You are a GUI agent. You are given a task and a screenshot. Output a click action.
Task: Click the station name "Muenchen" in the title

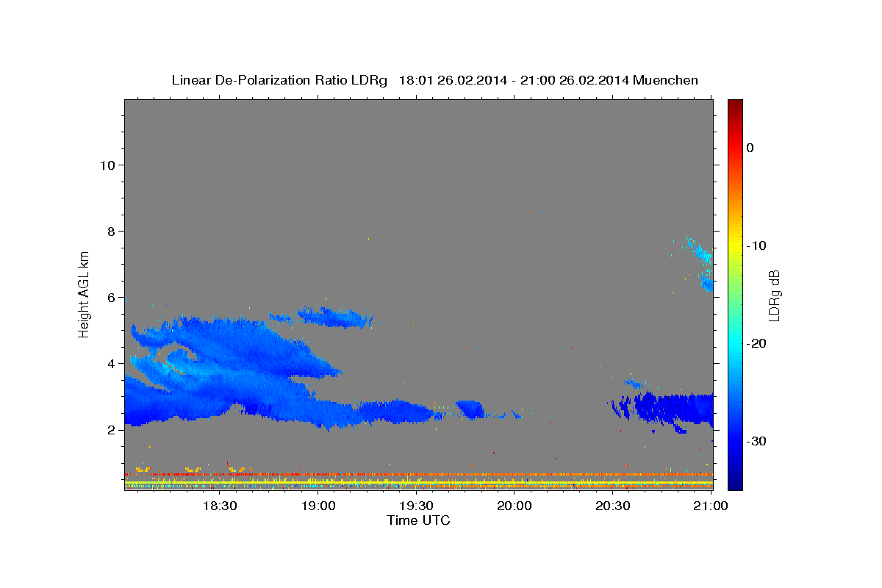coord(666,80)
